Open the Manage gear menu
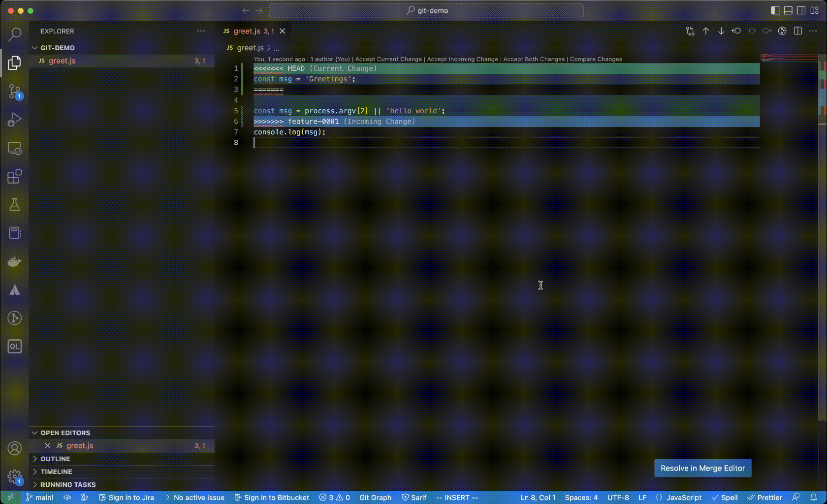This screenshot has height=504, width=827. 15,476
